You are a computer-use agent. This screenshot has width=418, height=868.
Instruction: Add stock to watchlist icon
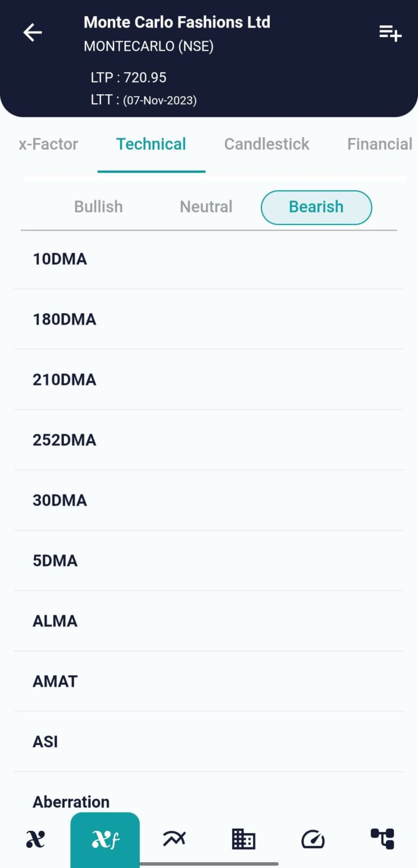[x=390, y=33]
